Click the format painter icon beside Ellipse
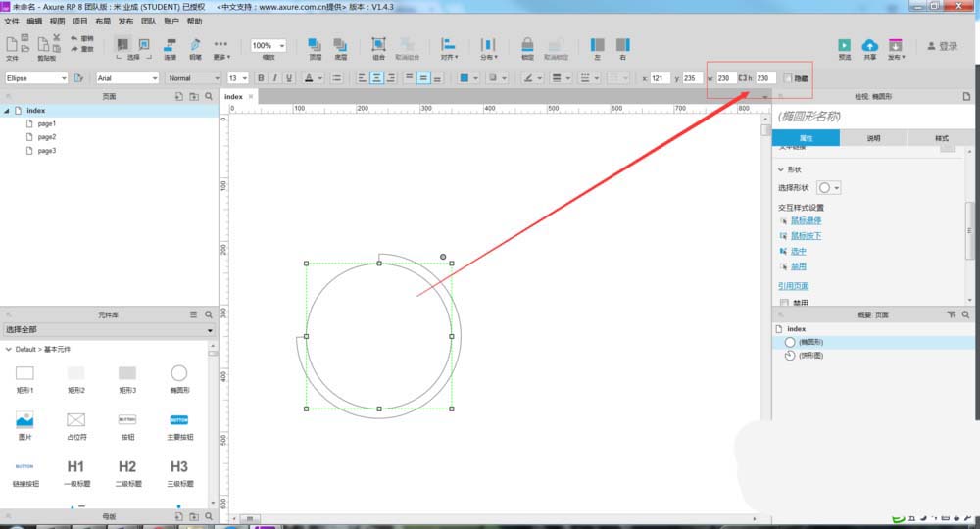This screenshot has height=529, width=980. [x=78, y=78]
